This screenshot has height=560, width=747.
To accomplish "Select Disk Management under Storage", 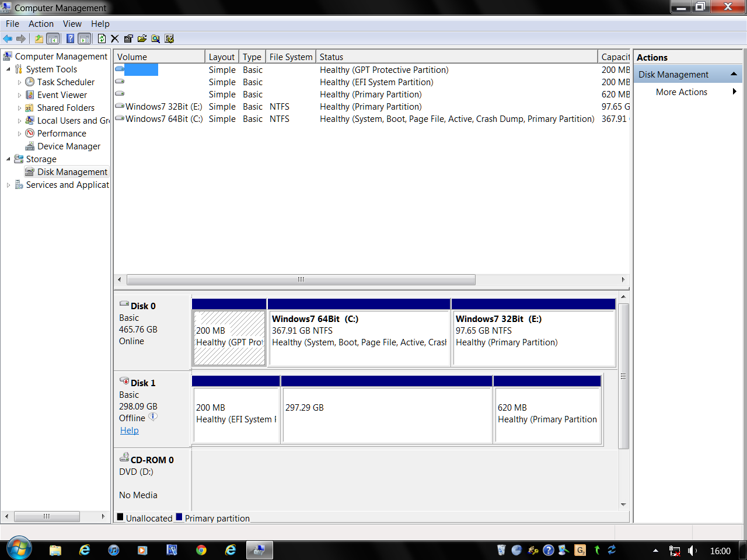I will (72, 172).
